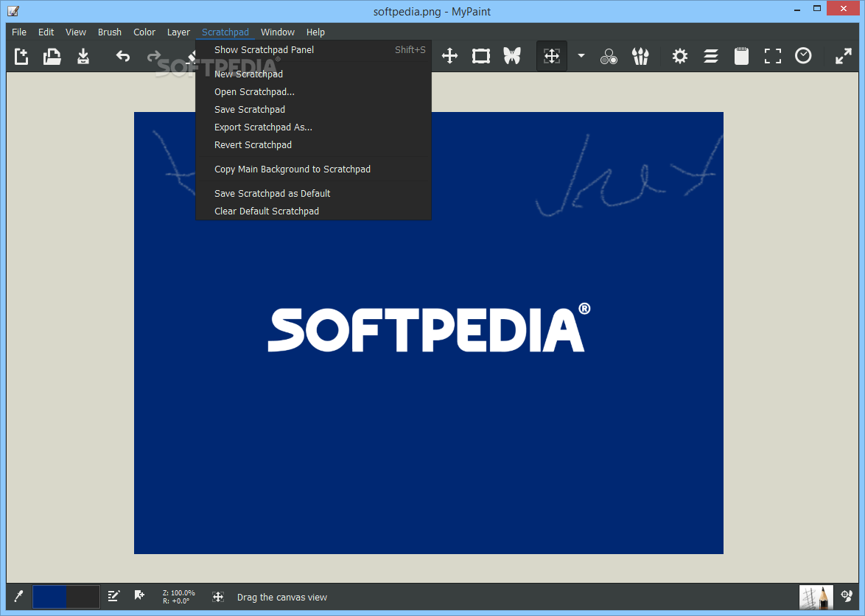Choose Show Scratchpad Panel
The width and height of the screenshot is (865, 616).
313,49
